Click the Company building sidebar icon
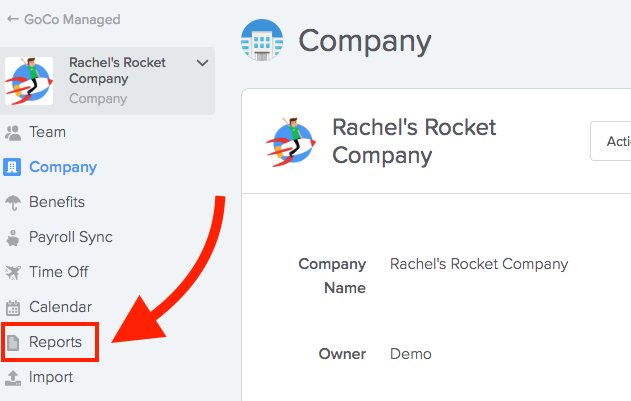 (12, 167)
